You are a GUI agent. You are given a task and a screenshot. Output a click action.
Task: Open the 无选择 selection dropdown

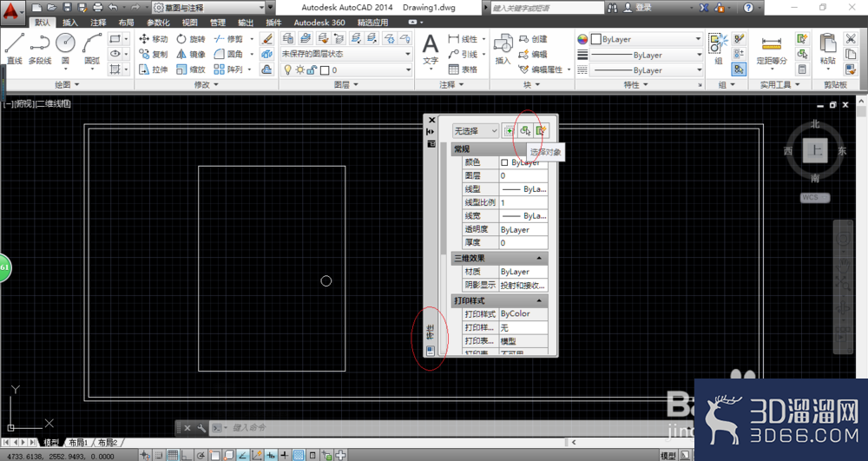476,131
